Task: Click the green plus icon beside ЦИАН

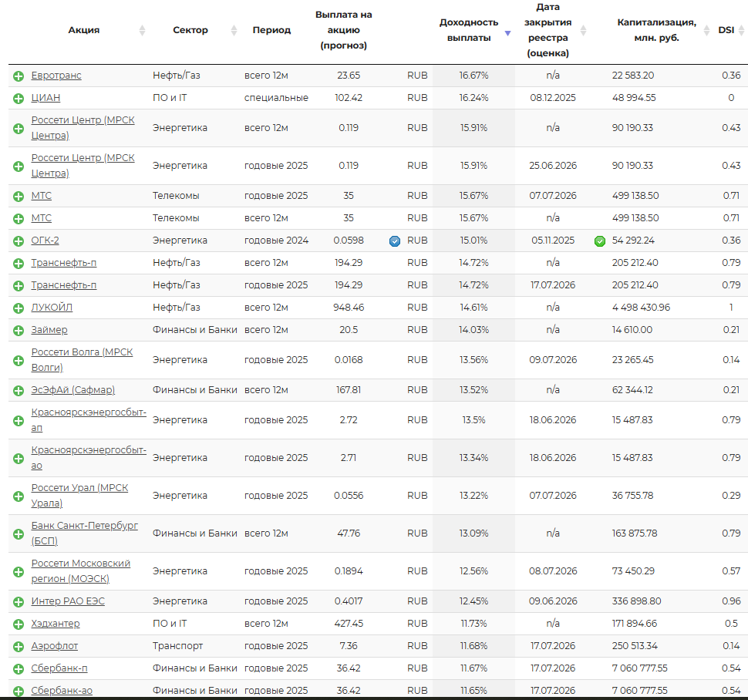Action: pos(19,98)
